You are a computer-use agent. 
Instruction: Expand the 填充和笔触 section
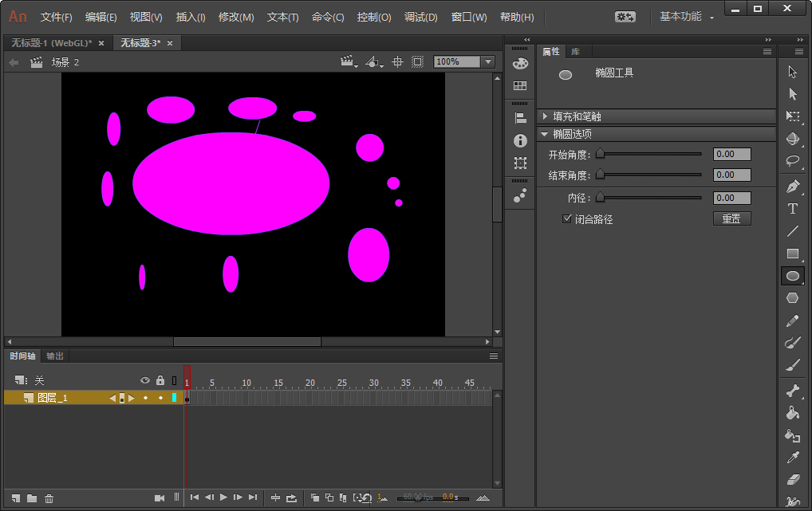click(x=545, y=116)
